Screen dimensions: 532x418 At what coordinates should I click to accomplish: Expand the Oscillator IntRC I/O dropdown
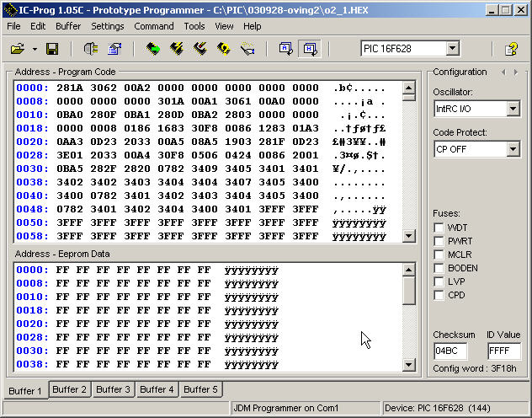tap(513, 110)
